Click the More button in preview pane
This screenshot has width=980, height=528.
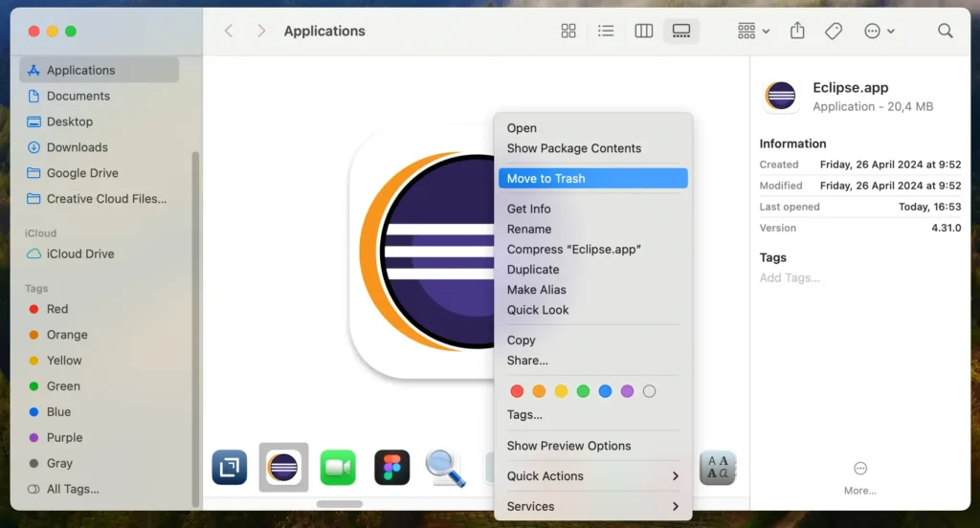(860, 478)
